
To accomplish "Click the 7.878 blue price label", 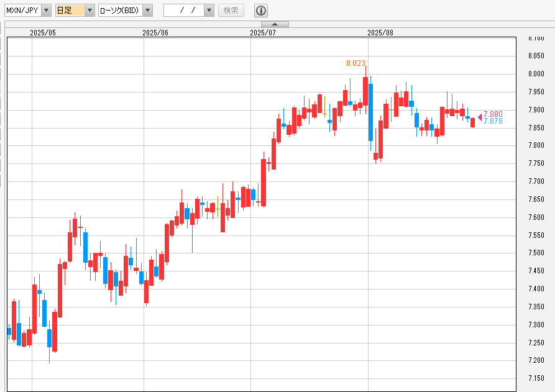I will tap(493, 121).
